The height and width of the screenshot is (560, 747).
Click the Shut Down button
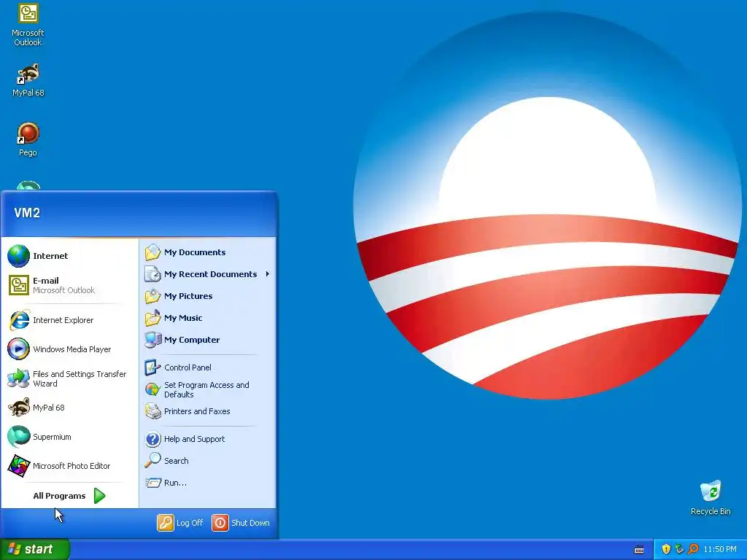(241, 523)
